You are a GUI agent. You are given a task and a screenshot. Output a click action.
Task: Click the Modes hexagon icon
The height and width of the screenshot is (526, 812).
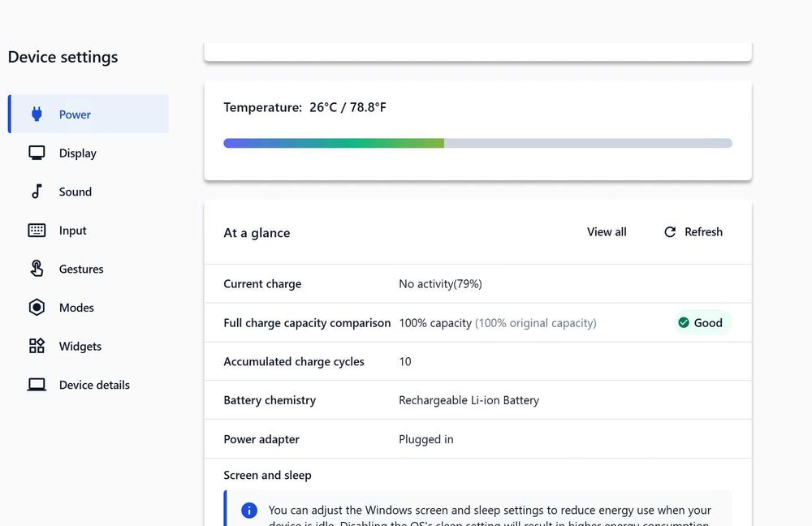[x=37, y=308]
